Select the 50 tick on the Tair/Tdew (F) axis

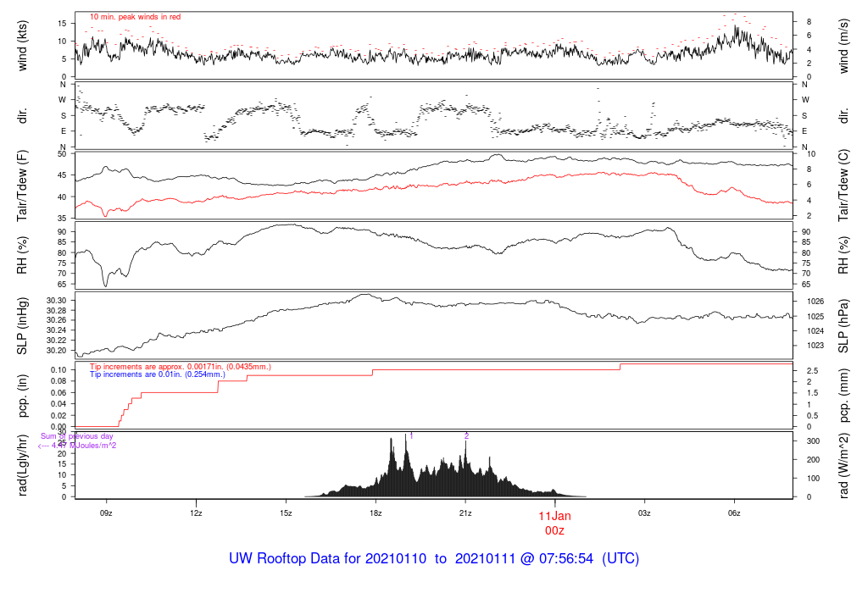pyautogui.click(x=62, y=154)
